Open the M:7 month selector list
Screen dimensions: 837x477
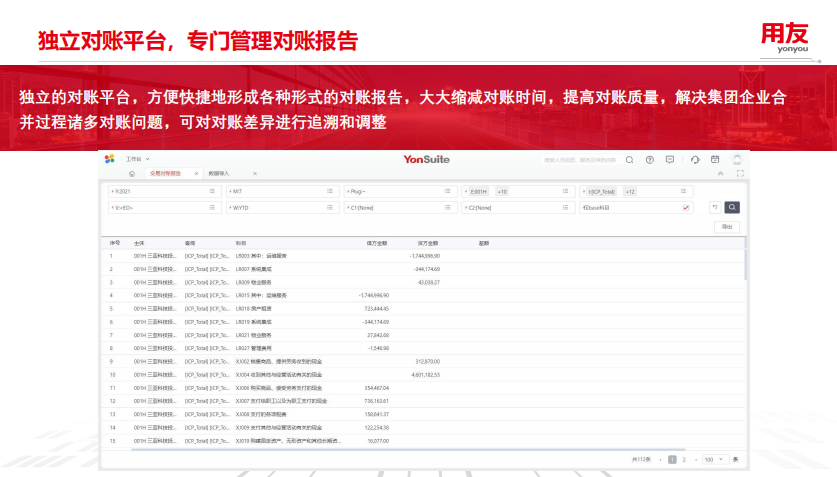click(330, 191)
